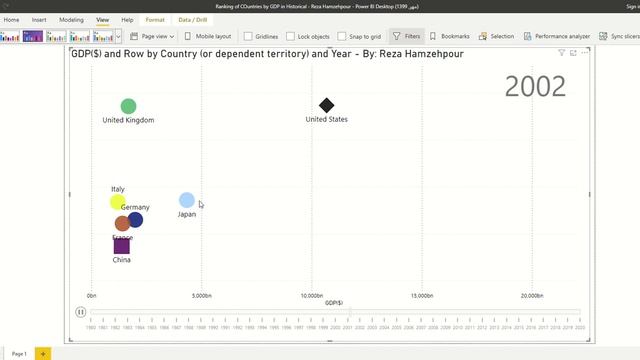Open the Selection pane
Image resolution: width=640 pixels, height=360 pixels.
click(x=496, y=36)
